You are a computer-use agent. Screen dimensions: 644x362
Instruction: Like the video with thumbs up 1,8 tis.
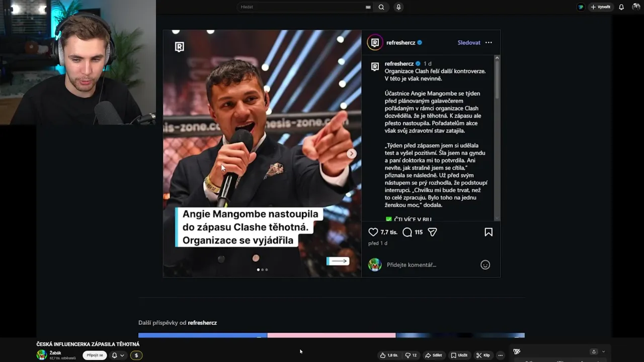(389, 355)
